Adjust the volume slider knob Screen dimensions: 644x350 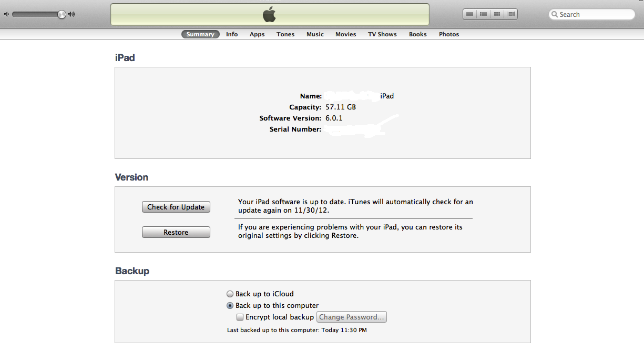tap(62, 14)
